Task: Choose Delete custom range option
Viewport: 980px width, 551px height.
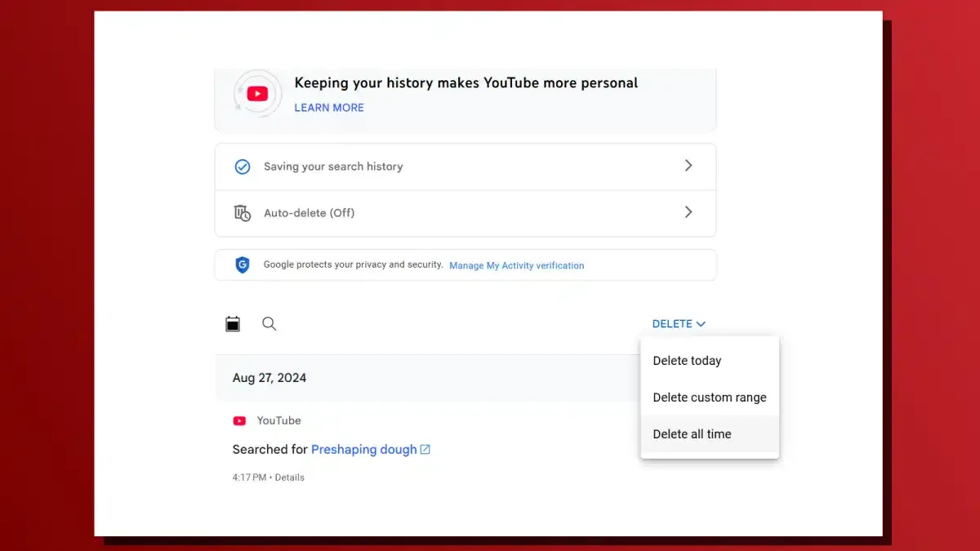Action: (x=709, y=398)
